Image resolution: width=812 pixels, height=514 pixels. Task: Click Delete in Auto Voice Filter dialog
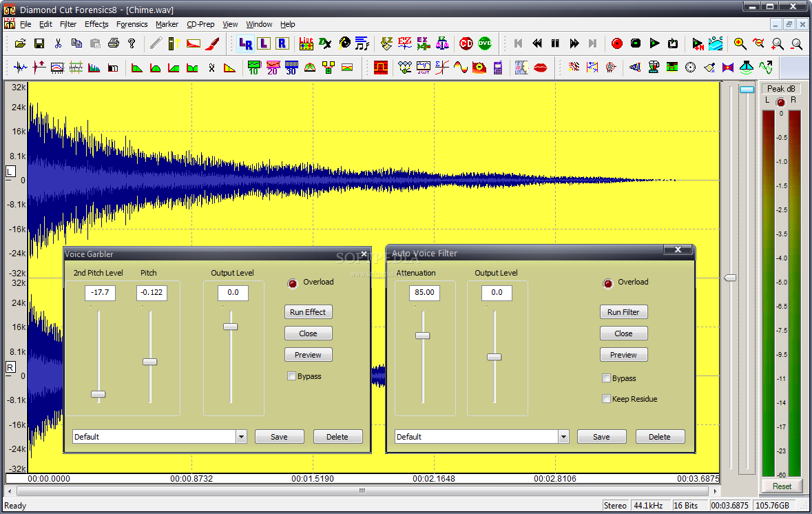(x=660, y=437)
